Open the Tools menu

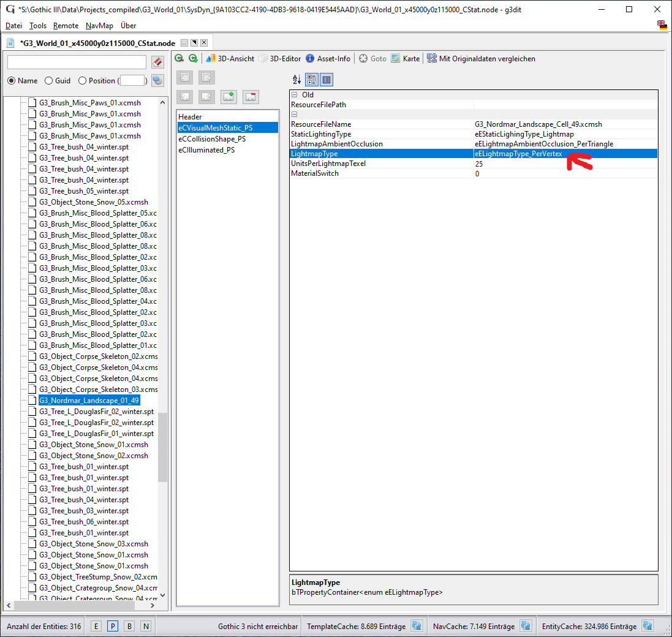pos(37,26)
